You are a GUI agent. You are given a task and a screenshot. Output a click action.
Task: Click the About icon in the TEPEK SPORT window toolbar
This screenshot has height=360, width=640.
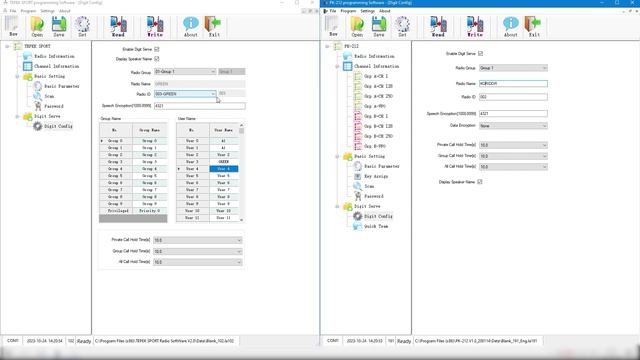click(x=191, y=27)
